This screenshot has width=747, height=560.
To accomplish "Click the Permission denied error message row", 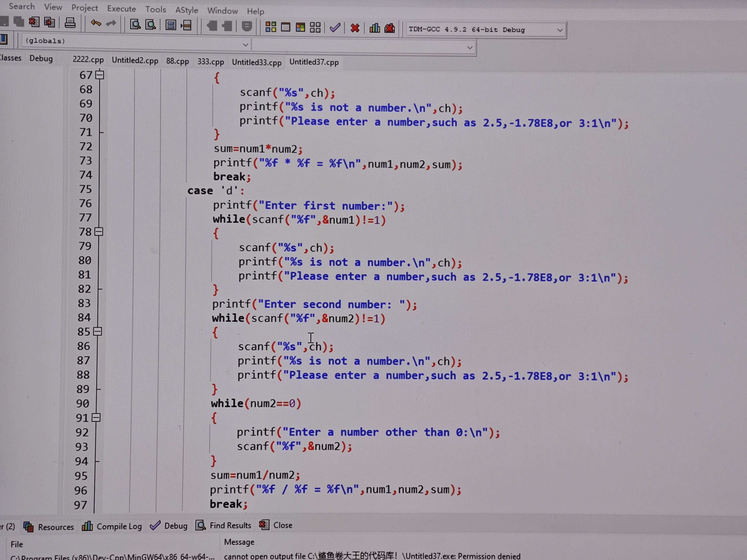I will tap(372, 556).
